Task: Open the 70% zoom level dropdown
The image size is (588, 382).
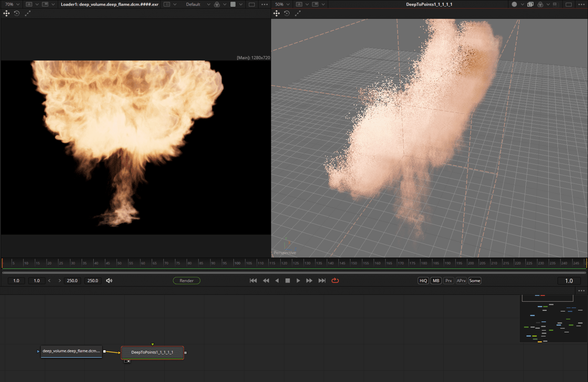Action: point(12,4)
